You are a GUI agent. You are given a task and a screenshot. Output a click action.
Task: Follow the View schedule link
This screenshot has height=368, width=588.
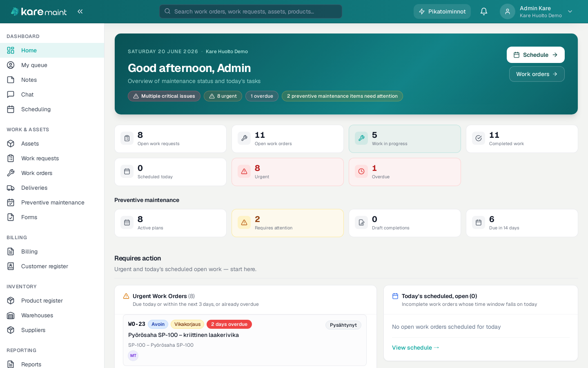tap(416, 348)
